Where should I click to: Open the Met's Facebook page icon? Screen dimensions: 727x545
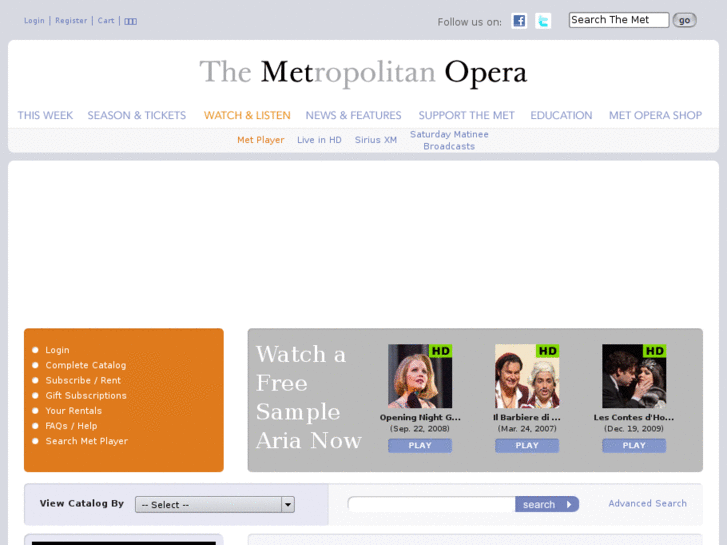(519, 21)
